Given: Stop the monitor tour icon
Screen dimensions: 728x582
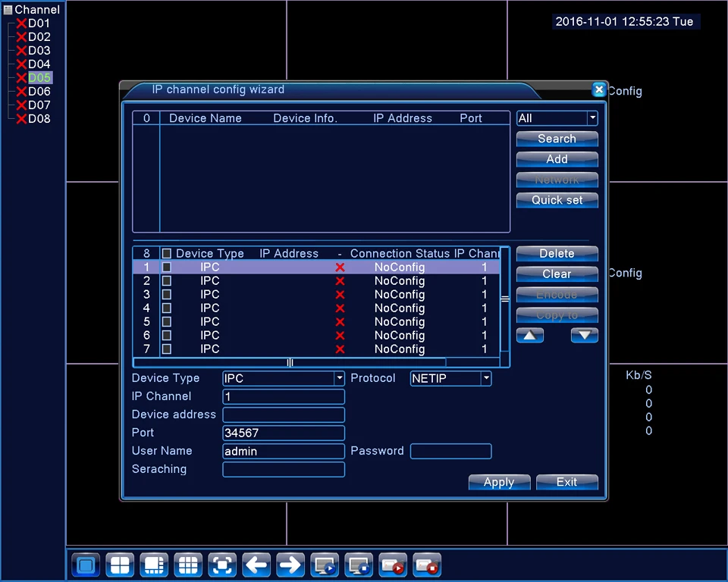Looking at the screenshot, I should click(x=359, y=565).
